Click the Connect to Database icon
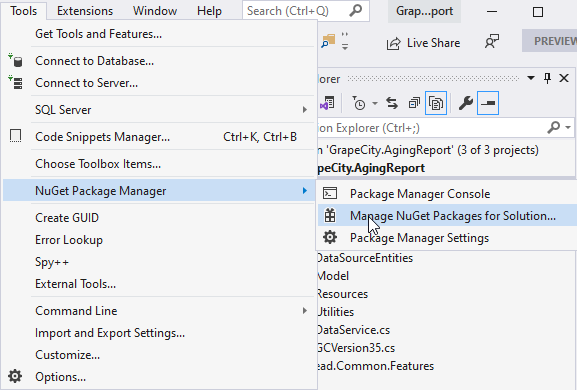Image resolution: width=577 pixels, height=390 pixels. [15, 61]
